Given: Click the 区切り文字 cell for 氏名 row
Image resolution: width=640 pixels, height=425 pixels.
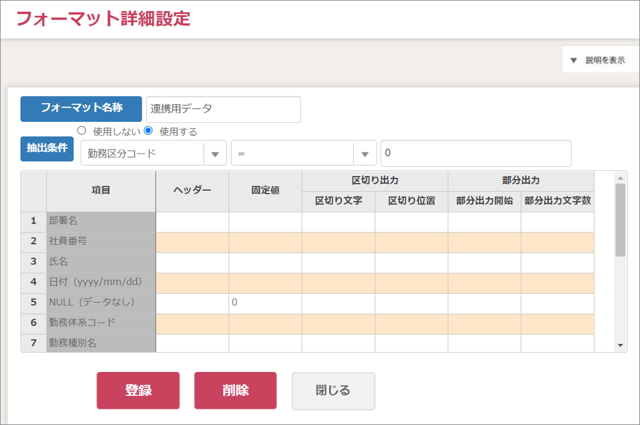Looking at the screenshot, I should coord(338,263).
